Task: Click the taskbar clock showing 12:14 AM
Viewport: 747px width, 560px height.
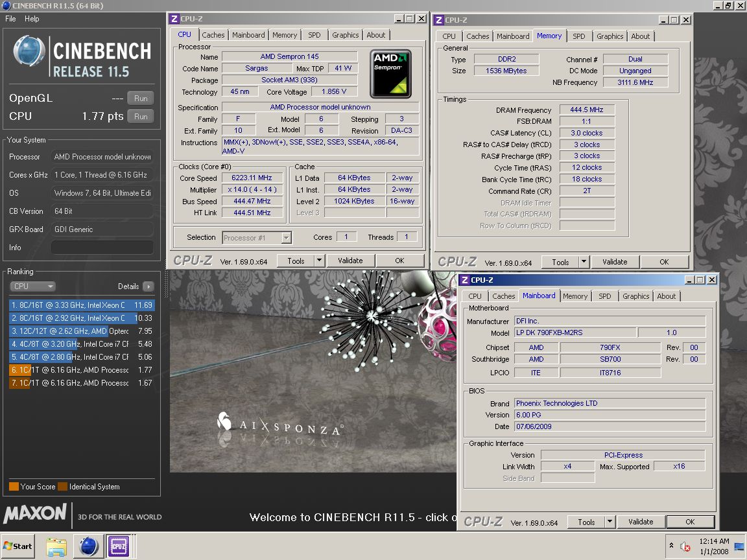Action: tap(714, 546)
